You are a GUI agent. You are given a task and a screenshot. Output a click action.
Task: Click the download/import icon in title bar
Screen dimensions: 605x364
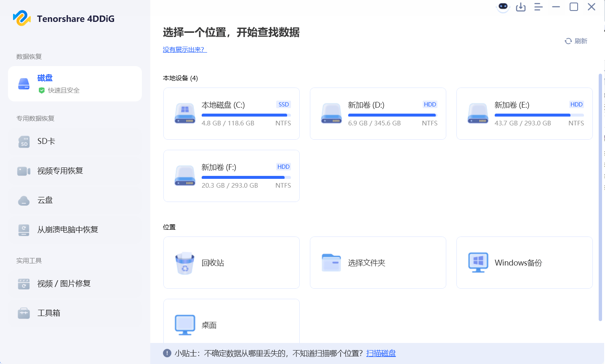click(x=521, y=7)
